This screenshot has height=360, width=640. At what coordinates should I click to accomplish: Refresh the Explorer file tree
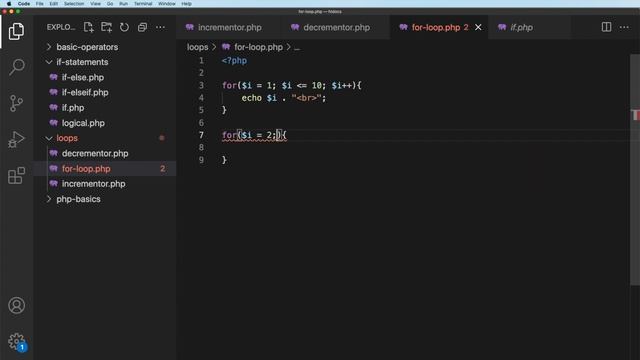(x=124, y=27)
